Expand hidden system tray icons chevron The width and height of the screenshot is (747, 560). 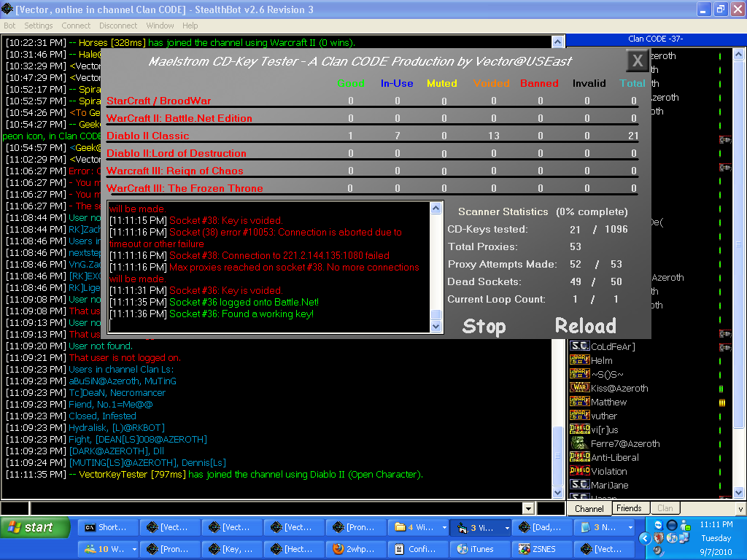point(645,539)
